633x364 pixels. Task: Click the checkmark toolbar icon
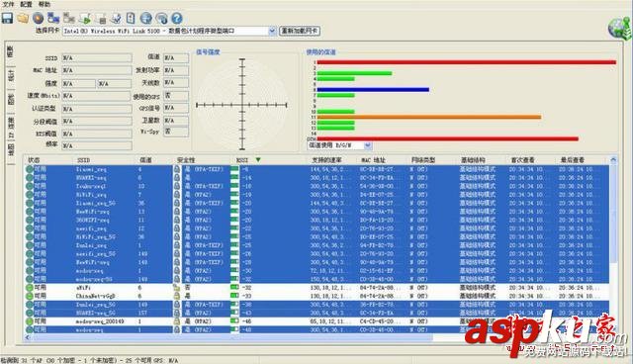click(x=116, y=18)
